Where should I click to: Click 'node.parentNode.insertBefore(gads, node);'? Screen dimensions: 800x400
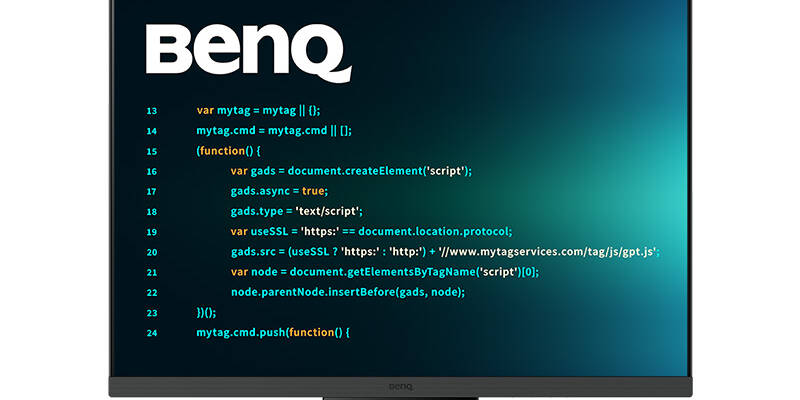(348, 292)
